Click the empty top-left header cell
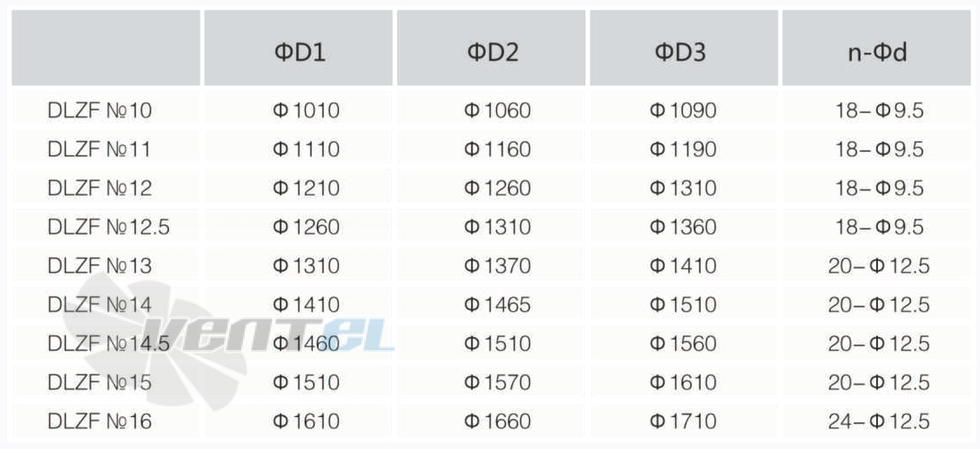 click(106, 48)
